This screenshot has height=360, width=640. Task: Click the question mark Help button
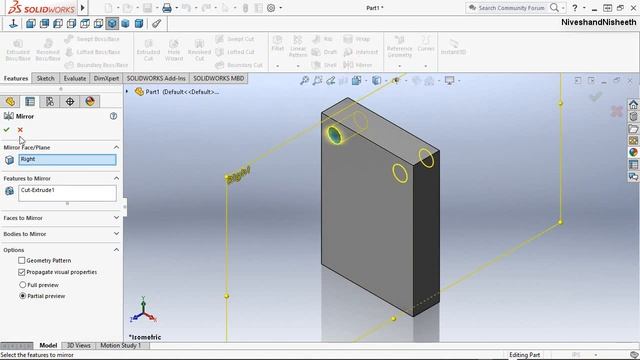(x=575, y=8)
